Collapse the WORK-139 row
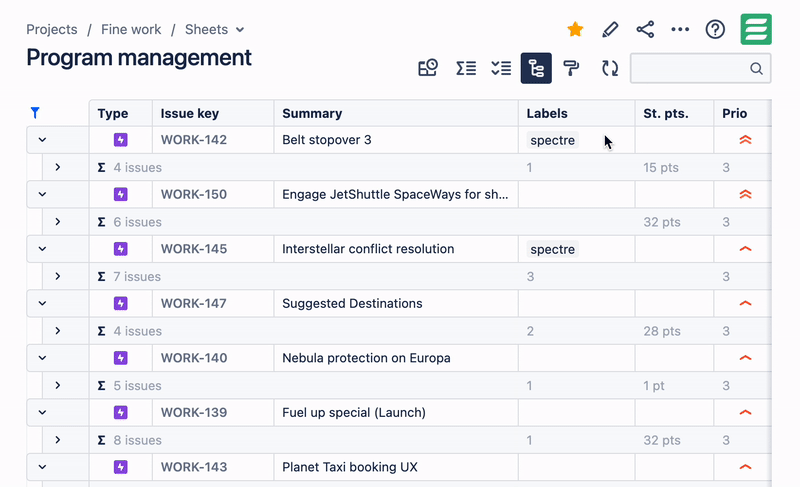 click(42, 413)
